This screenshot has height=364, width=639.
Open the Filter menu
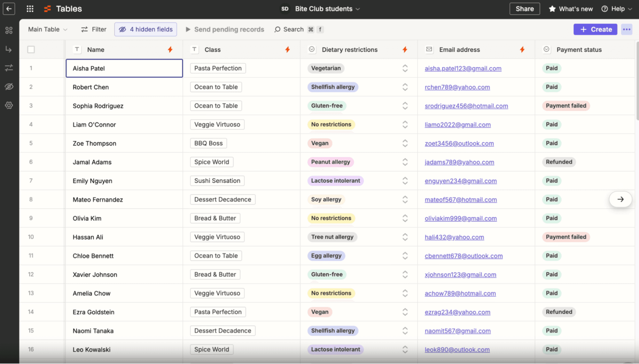[93, 29]
